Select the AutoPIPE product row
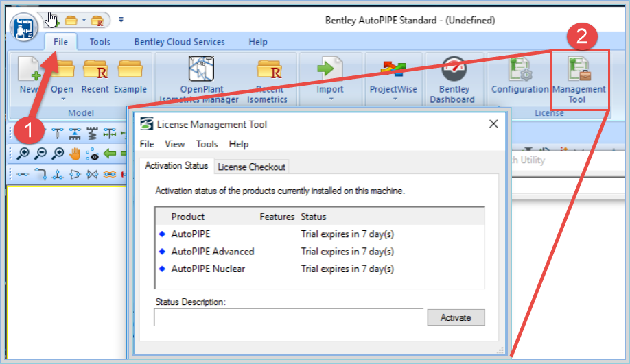Image resolution: width=630 pixels, height=364 pixels. [x=319, y=234]
